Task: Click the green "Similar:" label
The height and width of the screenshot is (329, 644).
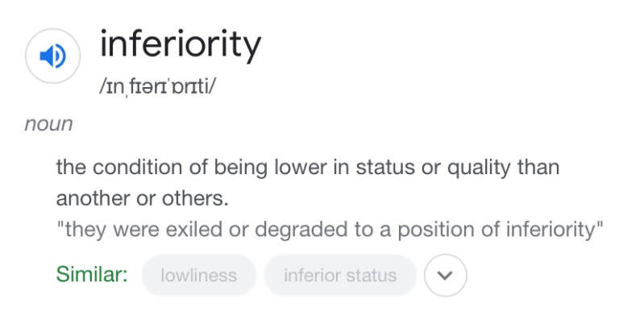Action: coord(92,274)
